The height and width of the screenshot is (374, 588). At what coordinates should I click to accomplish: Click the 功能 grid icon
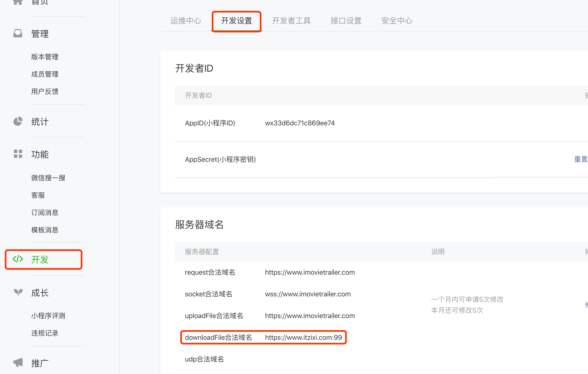18,154
